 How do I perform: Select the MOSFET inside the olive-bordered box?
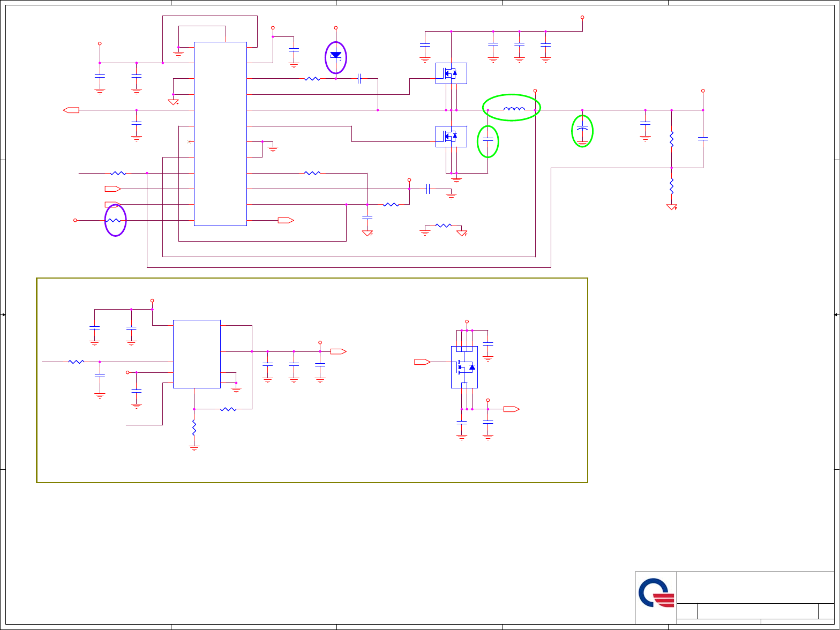[x=464, y=367]
